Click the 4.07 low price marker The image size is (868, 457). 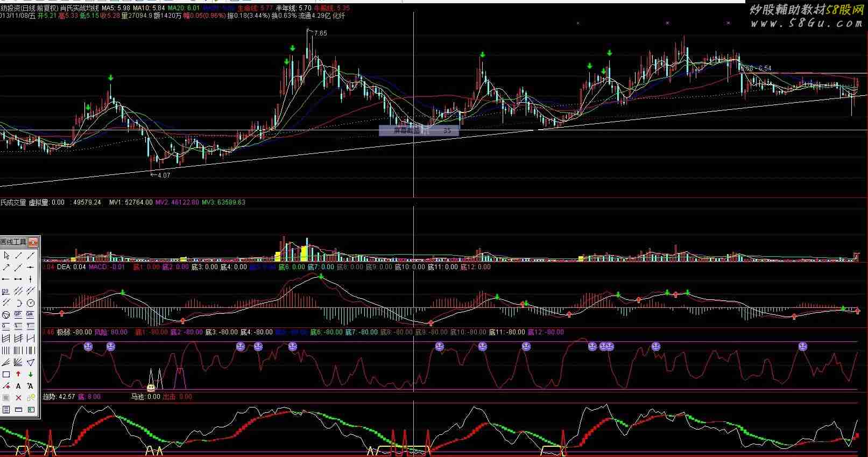pyautogui.click(x=162, y=175)
